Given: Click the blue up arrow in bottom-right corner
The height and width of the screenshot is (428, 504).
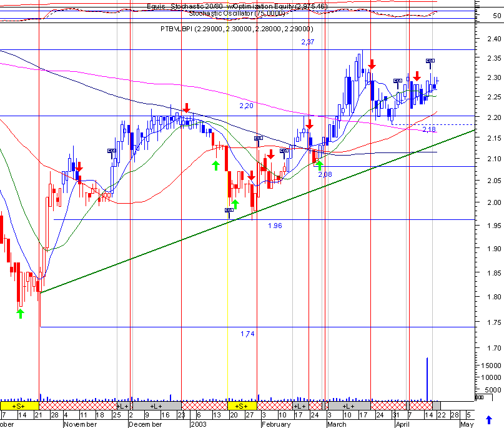Looking at the screenshot, I should tap(489, 420).
